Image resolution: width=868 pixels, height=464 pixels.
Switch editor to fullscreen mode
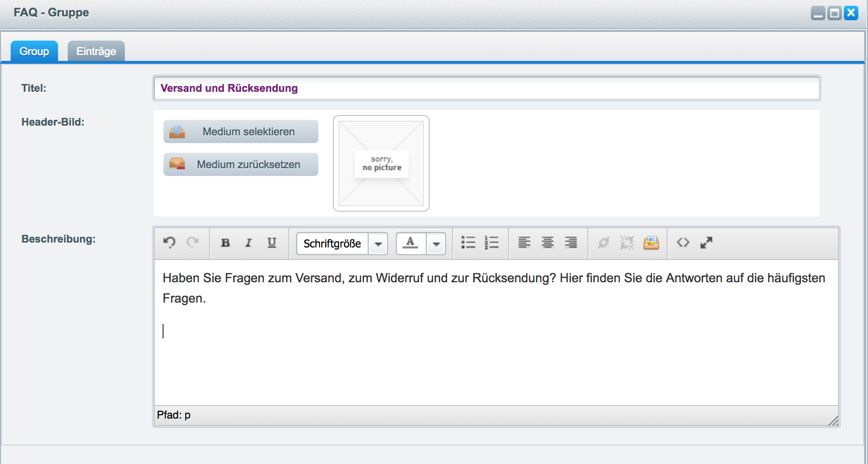coord(706,243)
